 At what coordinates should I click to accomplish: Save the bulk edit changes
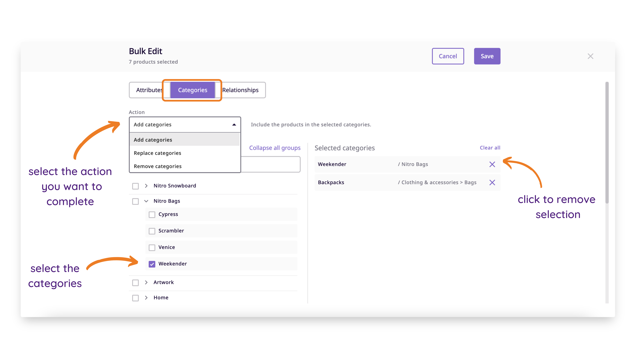click(487, 56)
